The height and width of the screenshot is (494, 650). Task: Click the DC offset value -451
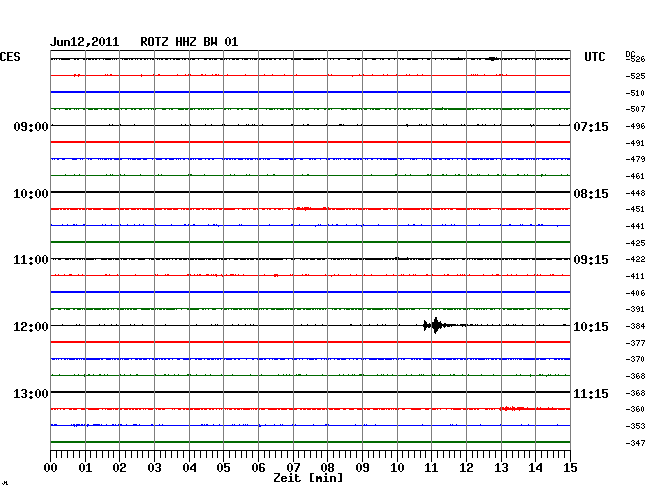[x=635, y=209]
